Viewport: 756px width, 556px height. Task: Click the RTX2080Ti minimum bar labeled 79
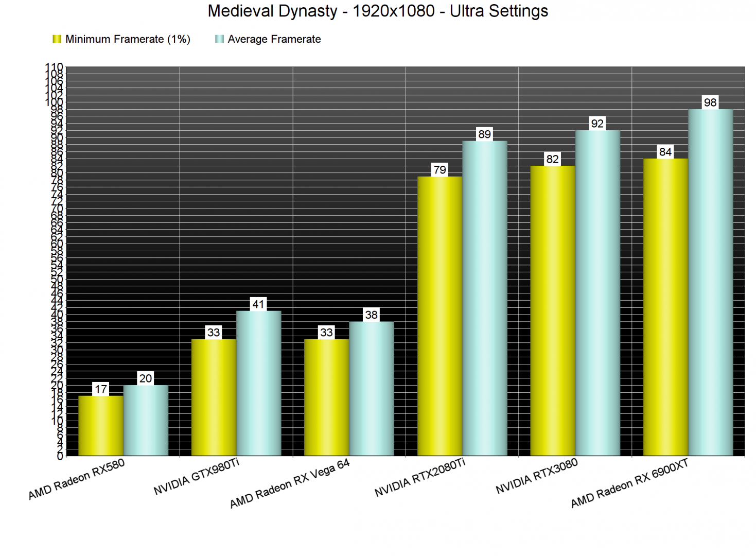point(439,316)
